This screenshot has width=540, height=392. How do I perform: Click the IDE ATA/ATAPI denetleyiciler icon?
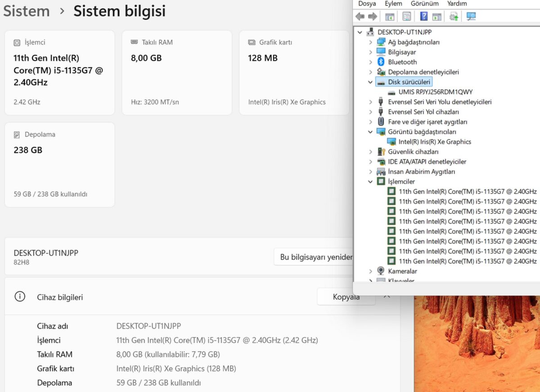(x=381, y=162)
